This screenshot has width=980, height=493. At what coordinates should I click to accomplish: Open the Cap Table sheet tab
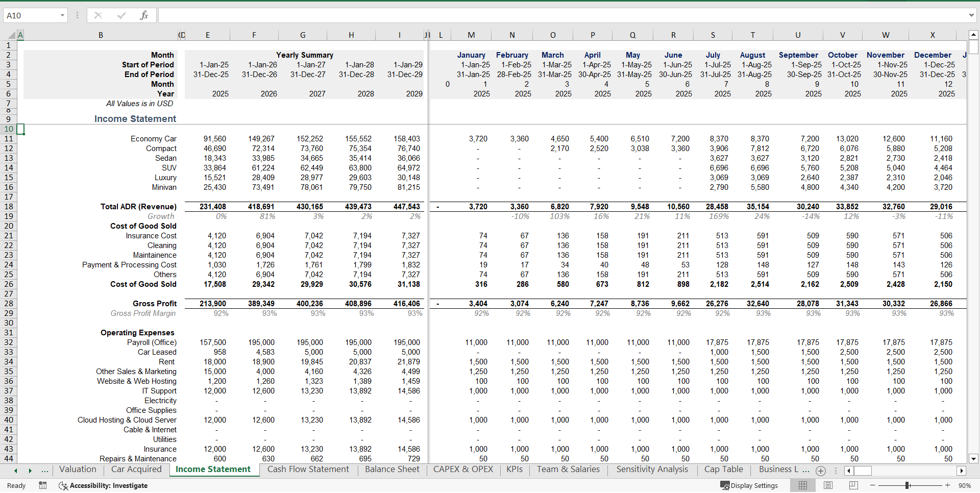(723, 470)
